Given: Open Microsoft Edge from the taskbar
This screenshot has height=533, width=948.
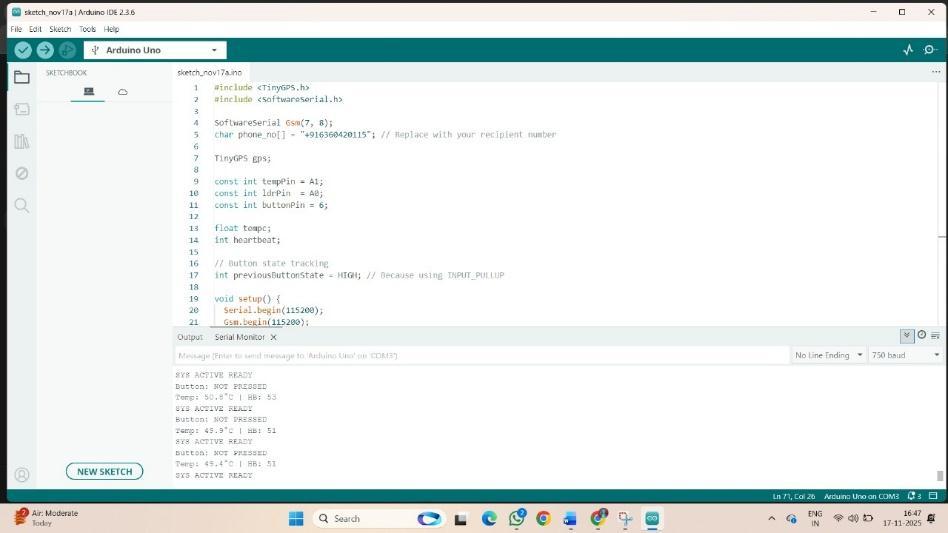Looking at the screenshot, I should [489, 518].
